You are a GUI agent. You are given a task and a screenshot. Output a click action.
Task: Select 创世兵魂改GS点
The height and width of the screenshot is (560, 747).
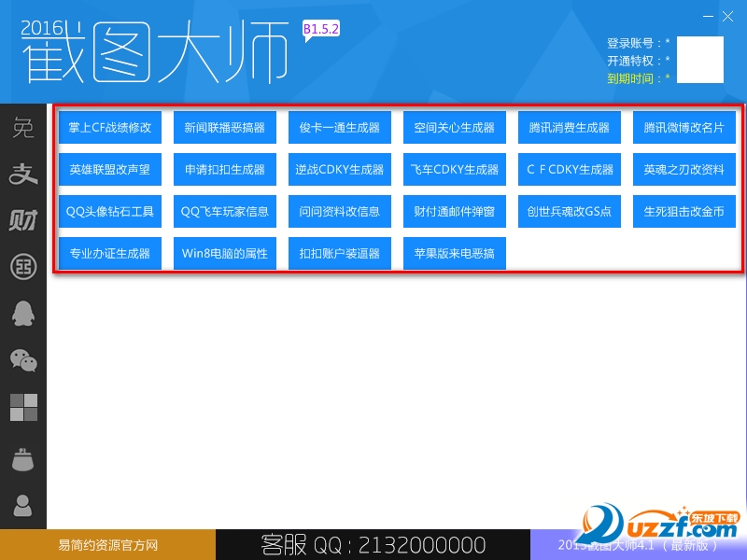click(x=570, y=211)
